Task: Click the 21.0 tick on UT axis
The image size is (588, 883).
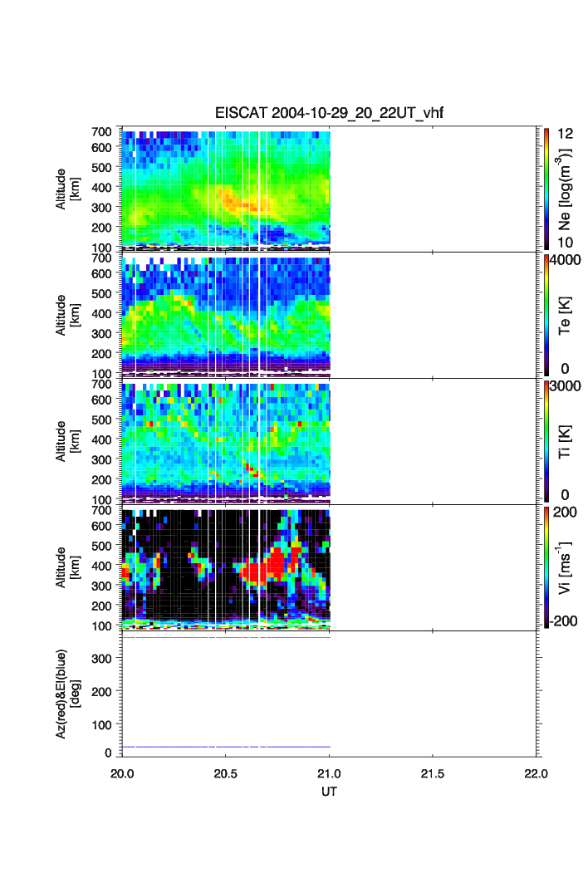Action: 331,773
